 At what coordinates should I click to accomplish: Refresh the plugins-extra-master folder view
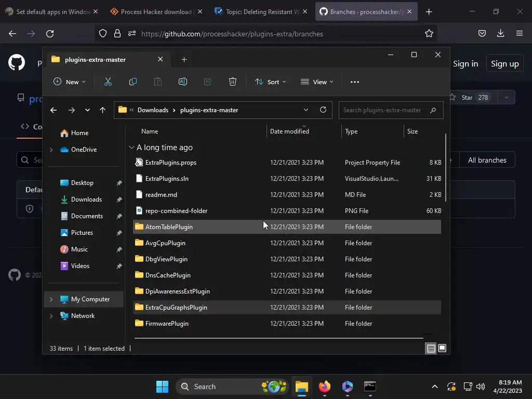(x=323, y=110)
